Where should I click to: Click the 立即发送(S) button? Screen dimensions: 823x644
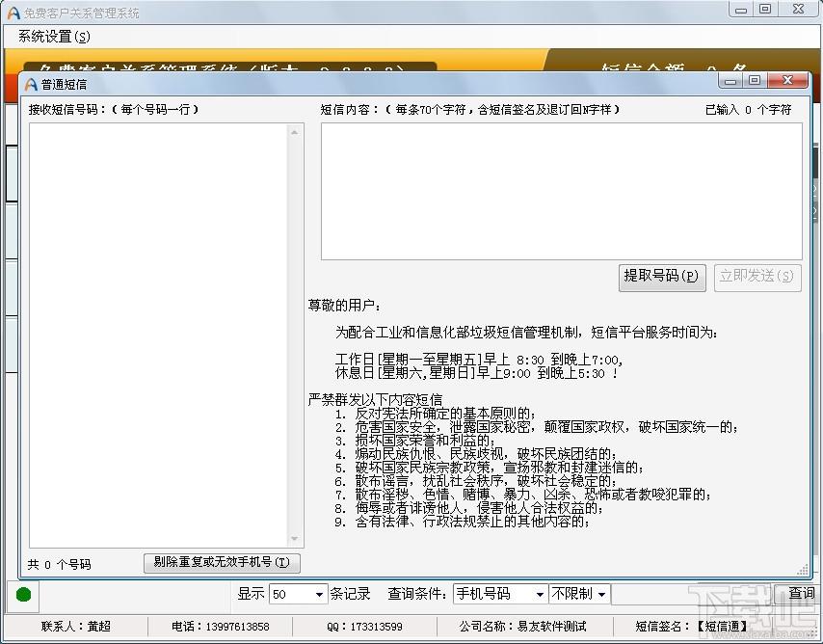pos(757,277)
